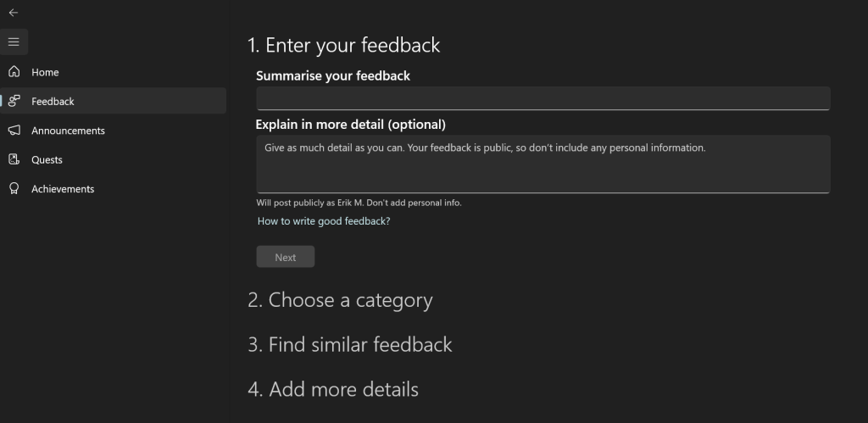Viewport: 868px width, 423px height.
Task: Click the Announcements megaphone icon
Action: click(x=14, y=131)
